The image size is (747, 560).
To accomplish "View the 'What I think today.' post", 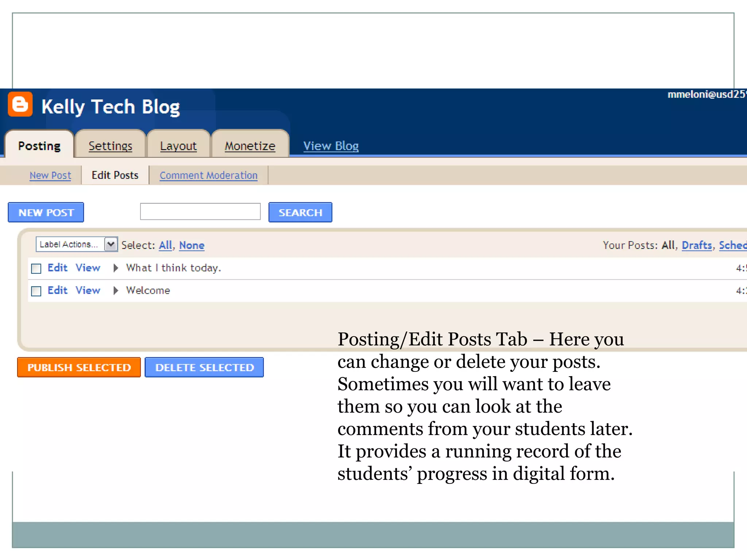I will (88, 268).
